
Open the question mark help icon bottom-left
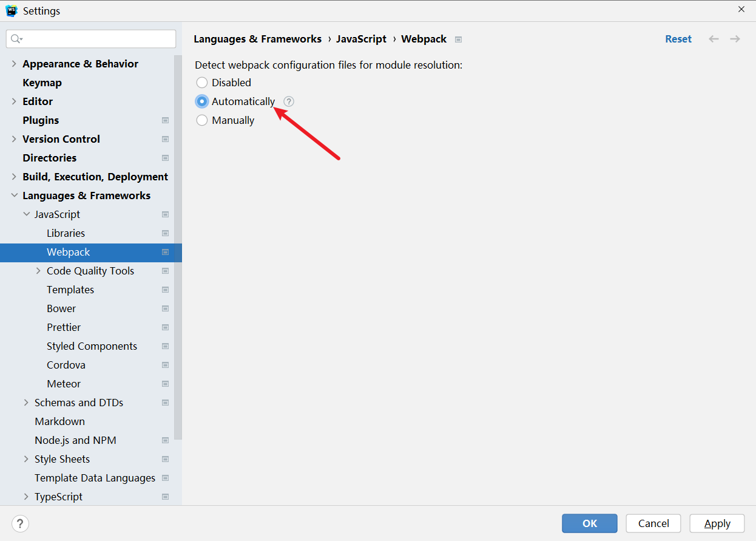[x=20, y=523]
